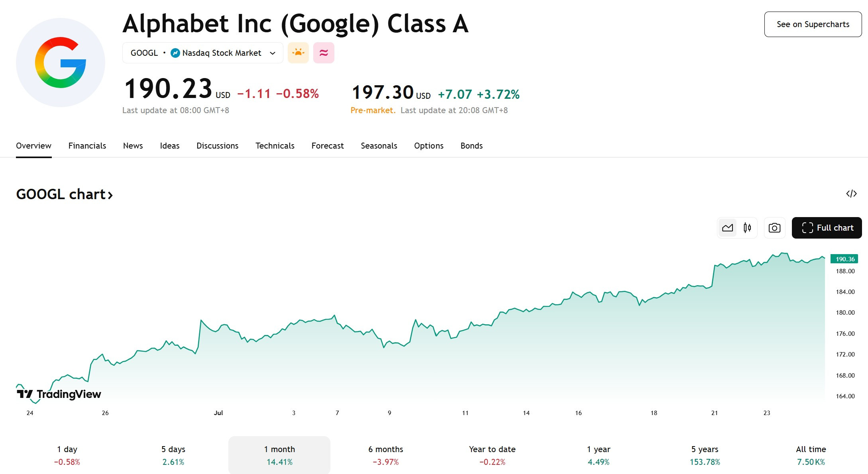Open the Full chart button

tap(827, 228)
